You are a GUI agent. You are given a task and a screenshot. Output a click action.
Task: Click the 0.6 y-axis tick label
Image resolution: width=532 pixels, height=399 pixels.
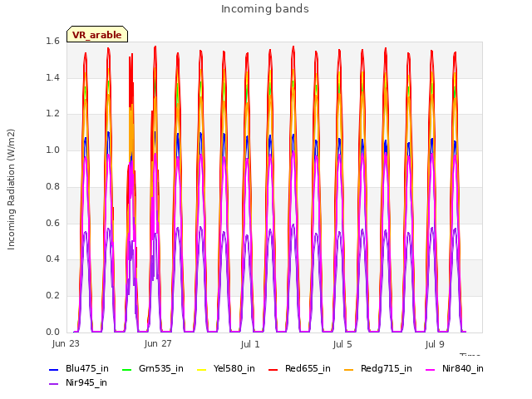[x=52, y=223]
